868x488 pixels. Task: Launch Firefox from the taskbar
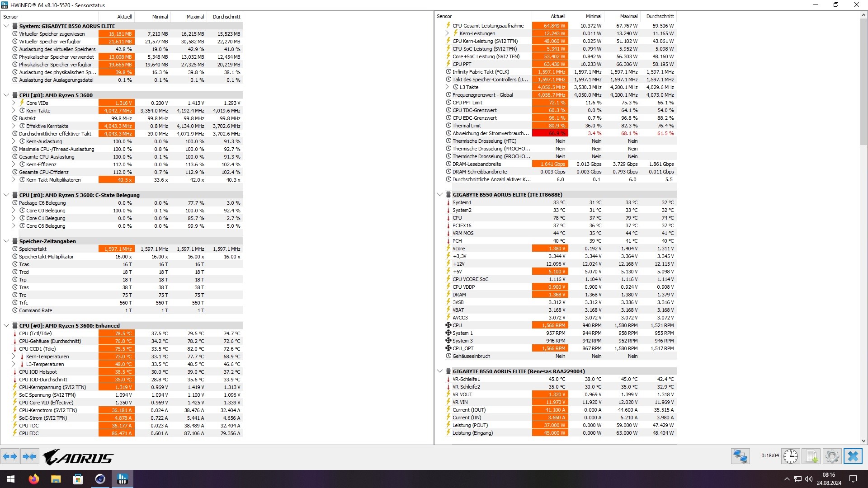tap(33, 479)
